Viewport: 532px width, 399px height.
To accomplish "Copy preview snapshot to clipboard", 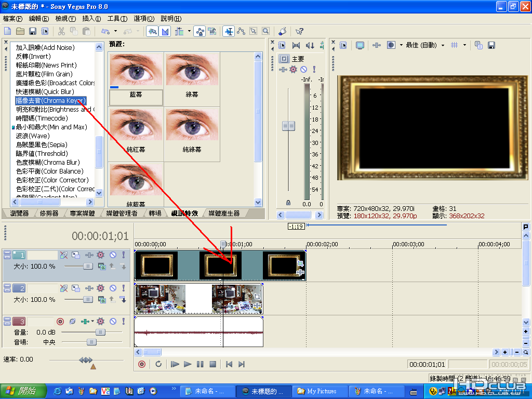I will [x=478, y=45].
